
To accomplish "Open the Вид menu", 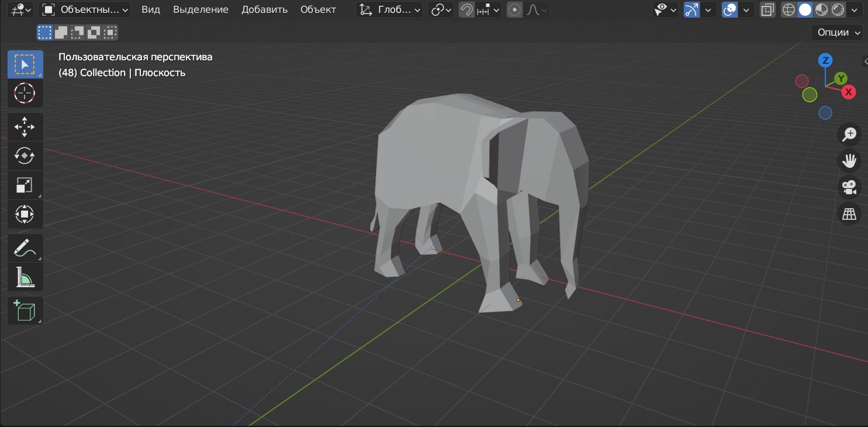I will (x=151, y=9).
